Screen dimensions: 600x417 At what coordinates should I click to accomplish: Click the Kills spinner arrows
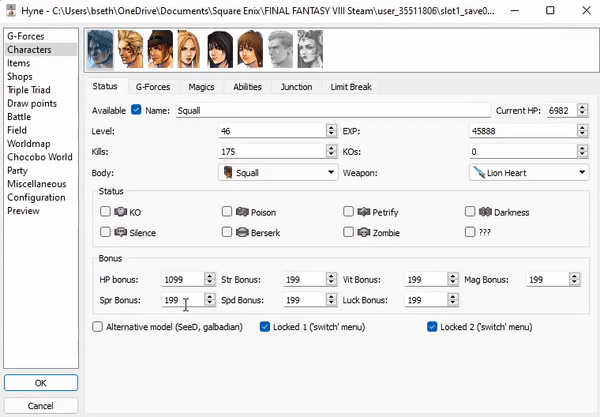[331, 151]
